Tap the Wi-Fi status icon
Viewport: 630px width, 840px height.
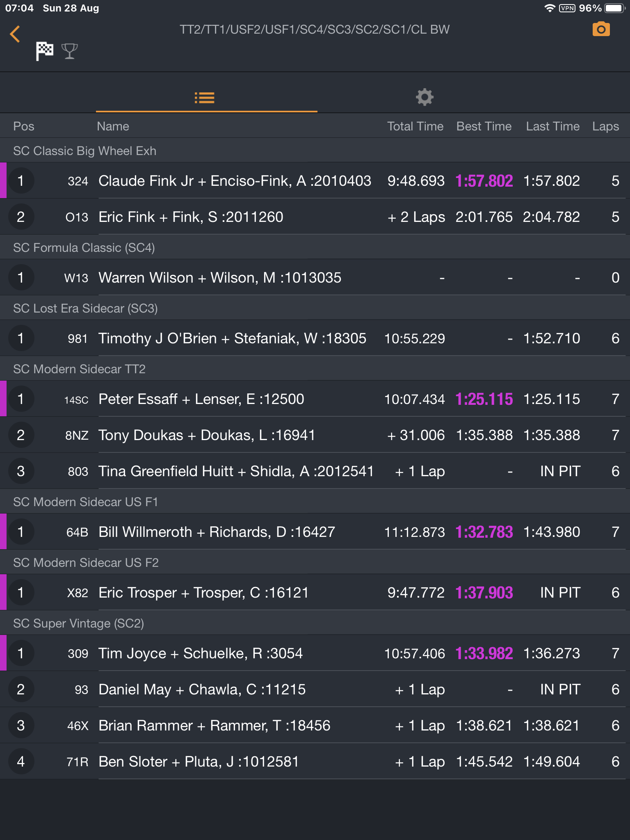coord(550,8)
